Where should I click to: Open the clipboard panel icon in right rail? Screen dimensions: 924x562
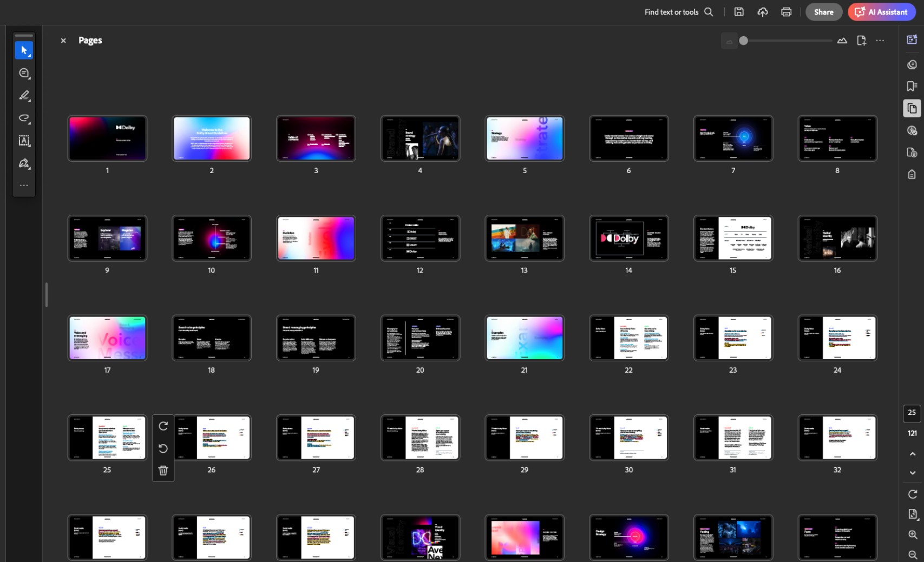[912, 174]
